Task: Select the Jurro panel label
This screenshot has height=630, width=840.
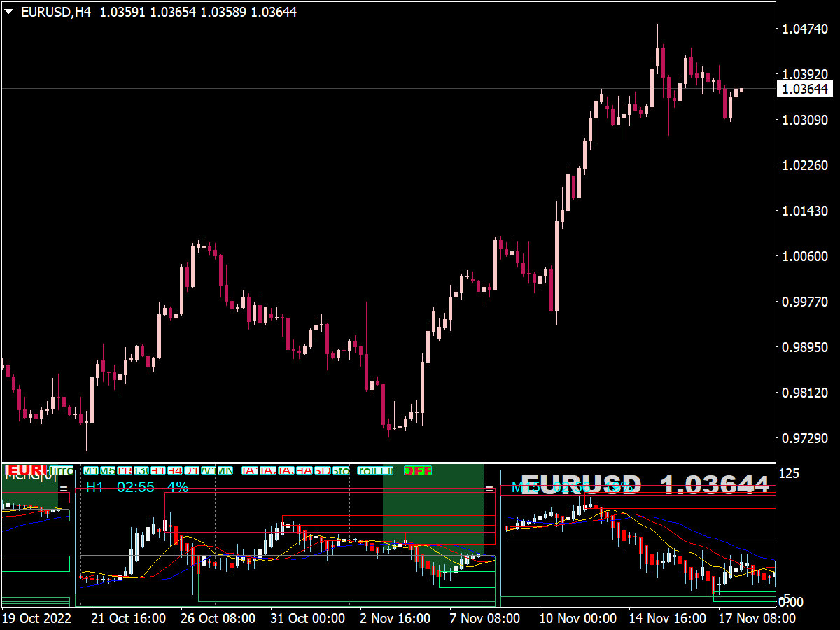Action: point(61,470)
